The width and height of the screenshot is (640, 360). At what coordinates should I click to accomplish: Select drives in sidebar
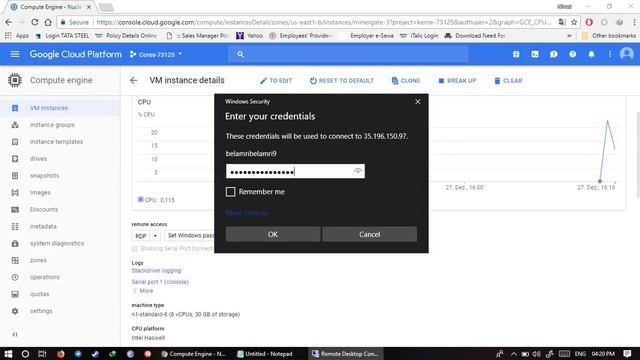60,159
